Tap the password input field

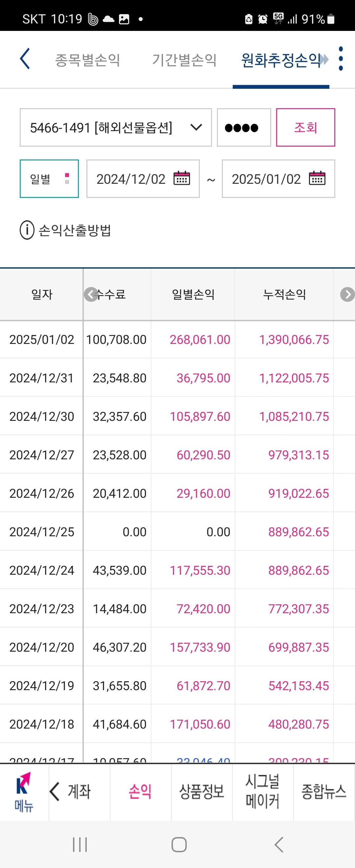(x=244, y=127)
